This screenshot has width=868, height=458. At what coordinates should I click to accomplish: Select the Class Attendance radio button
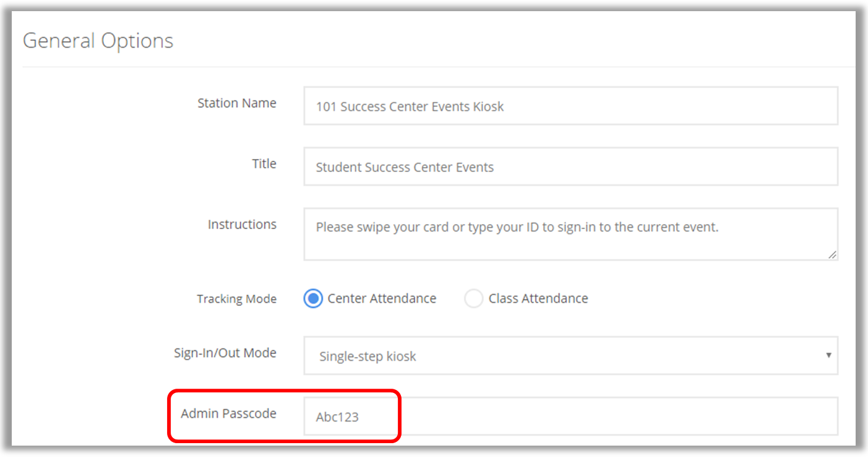473,299
